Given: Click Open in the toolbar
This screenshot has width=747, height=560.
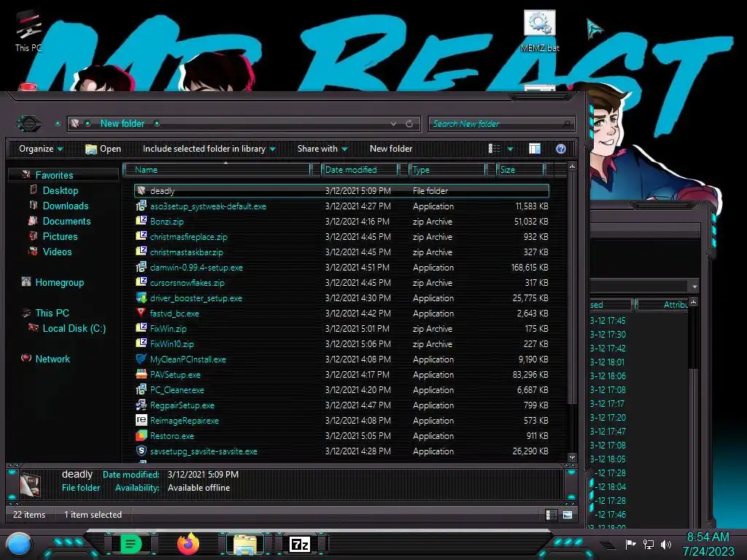Looking at the screenshot, I should tap(104, 149).
